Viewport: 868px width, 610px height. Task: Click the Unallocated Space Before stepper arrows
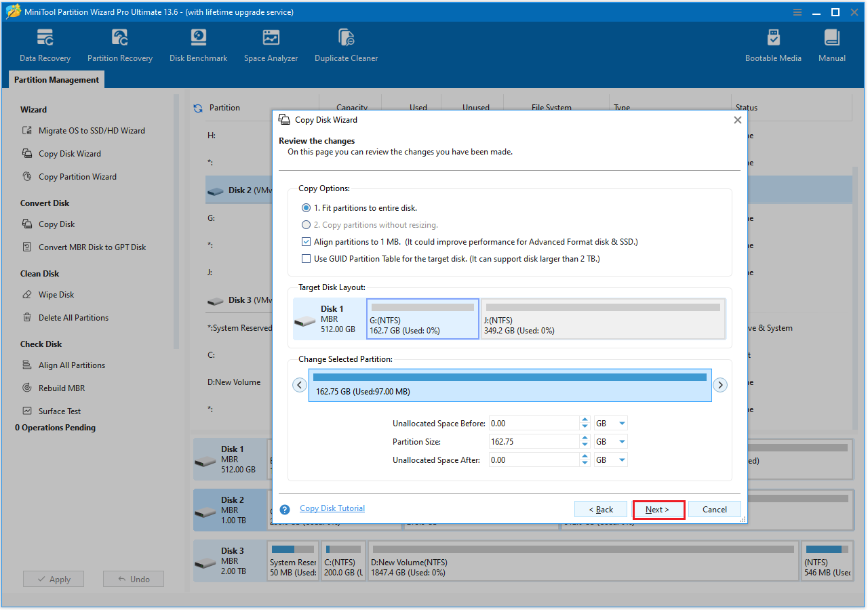[585, 424]
